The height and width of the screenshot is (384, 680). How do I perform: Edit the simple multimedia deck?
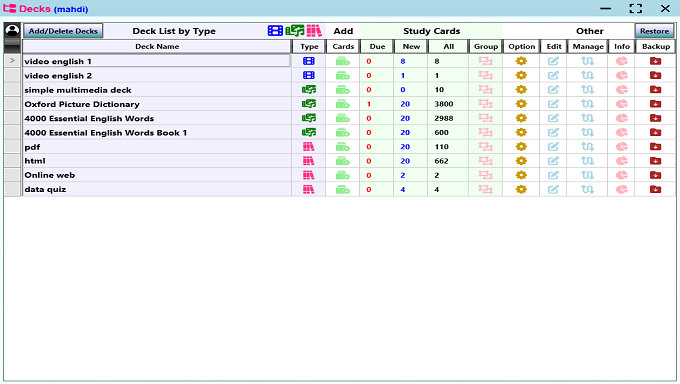coord(553,90)
